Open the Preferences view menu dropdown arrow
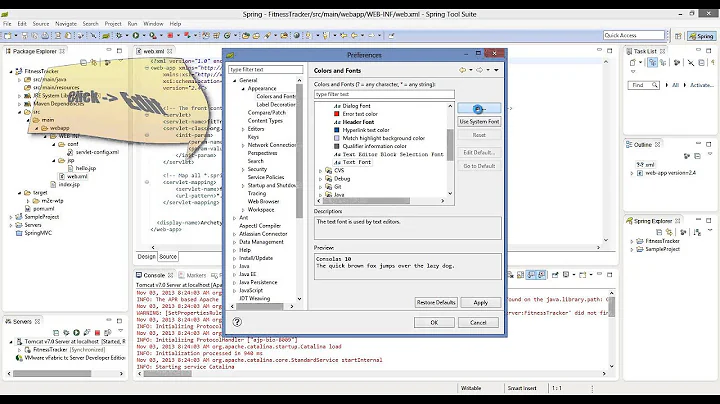Screen dimensions: 720x404 point(496,70)
